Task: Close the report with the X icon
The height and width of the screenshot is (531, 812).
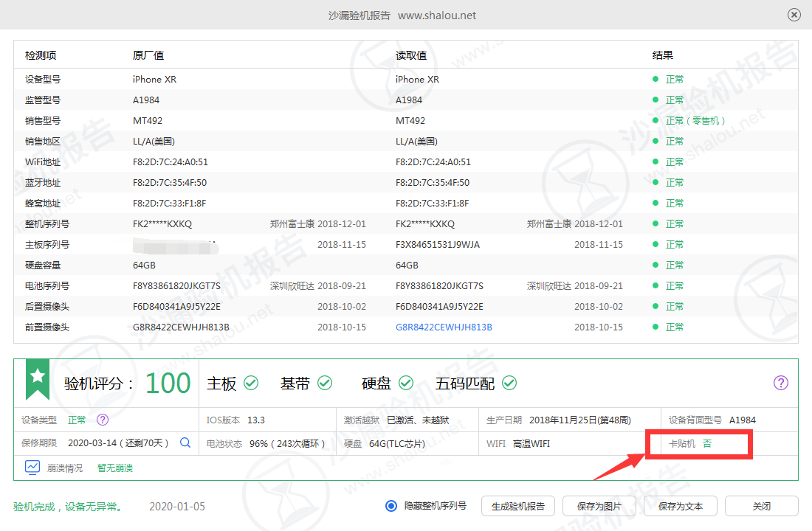Action: coord(794,15)
